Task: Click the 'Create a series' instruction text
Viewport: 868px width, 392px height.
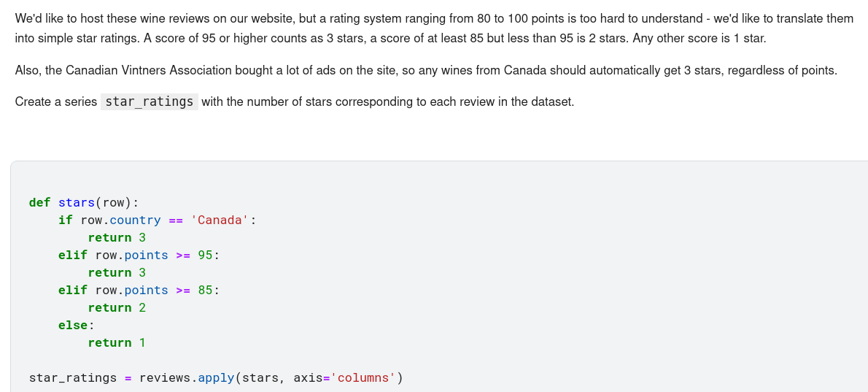Action: click(x=56, y=101)
